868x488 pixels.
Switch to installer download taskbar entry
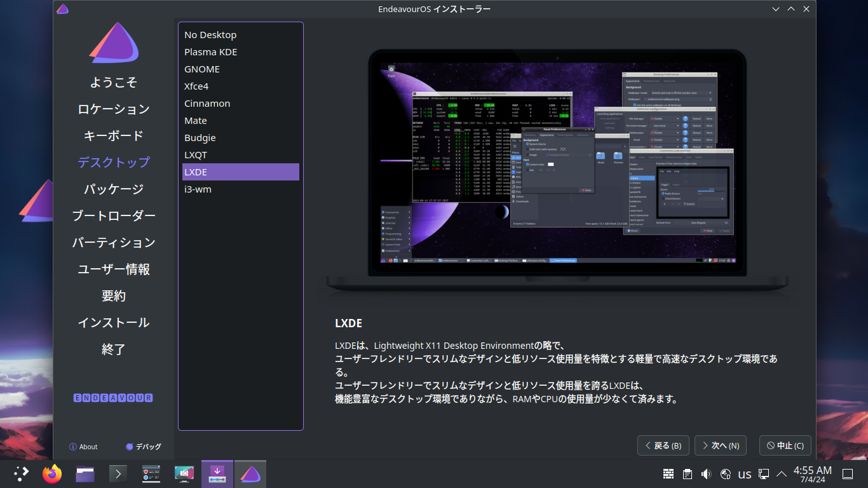[217, 473]
